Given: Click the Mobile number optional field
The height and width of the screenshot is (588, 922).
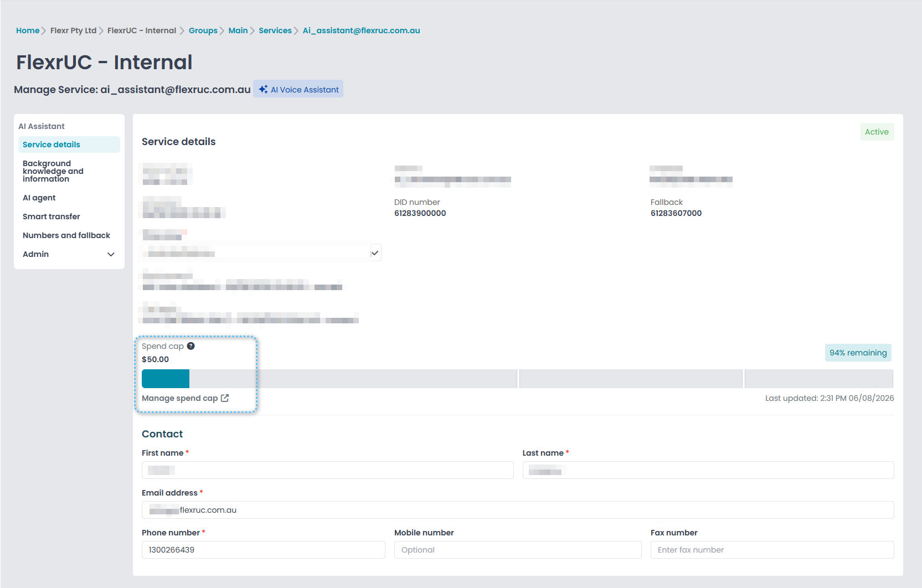Looking at the screenshot, I should pyautogui.click(x=518, y=550).
